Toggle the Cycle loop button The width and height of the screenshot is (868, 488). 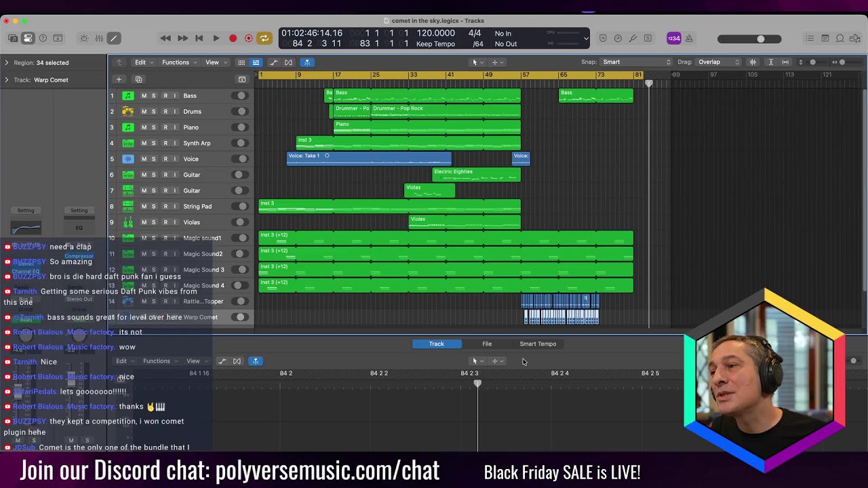click(x=264, y=39)
